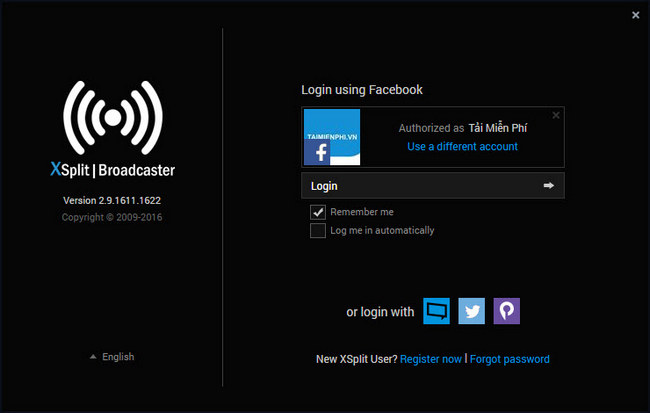Enable Log me in automatically checkbox
Viewport: 650px width, 413px height.
point(318,231)
